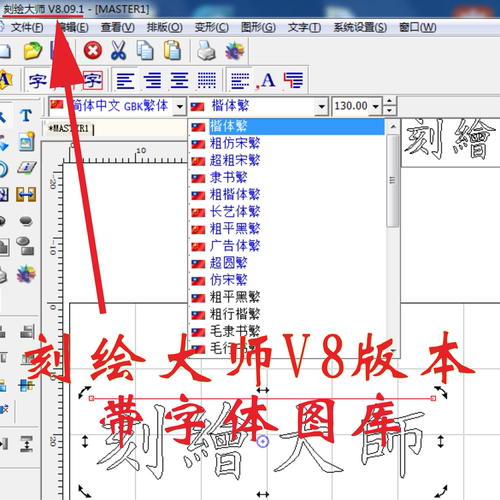Open the 排版(O) menu
This screenshot has width=500, height=500.
point(165,27)
